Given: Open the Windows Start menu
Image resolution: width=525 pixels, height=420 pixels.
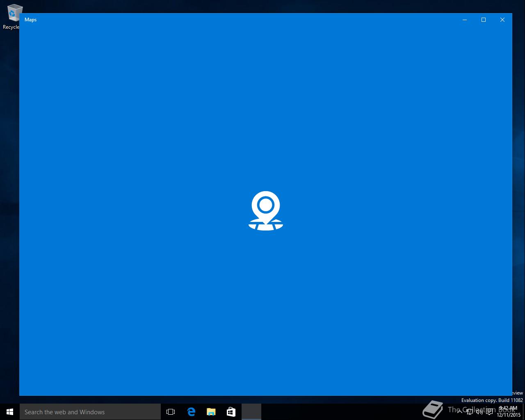Looking at the screenshot, I should [x=10, y=412].
